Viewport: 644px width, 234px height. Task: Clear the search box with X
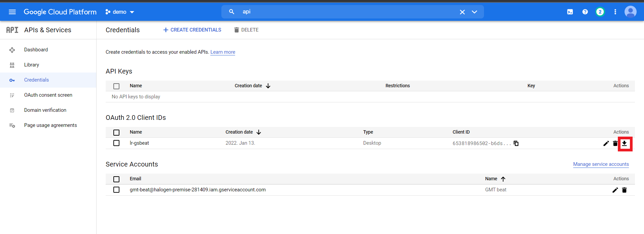click(462, 12)
